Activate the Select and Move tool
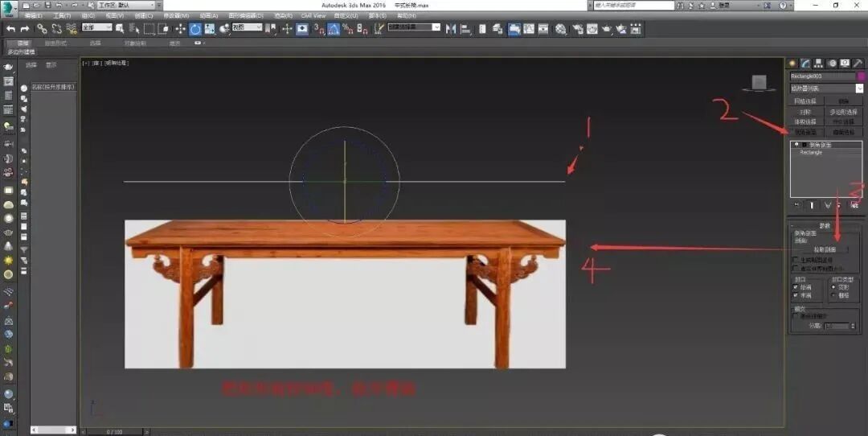 coord(181,29)
